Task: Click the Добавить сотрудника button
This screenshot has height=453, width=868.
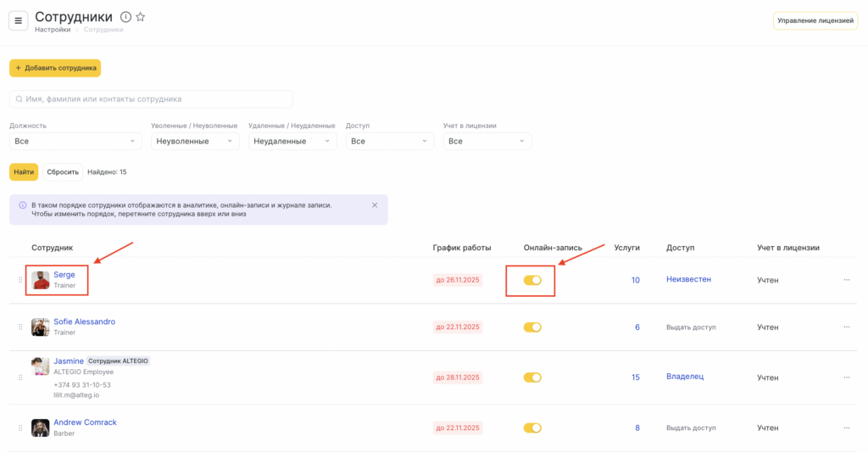Action: (55, 68)
